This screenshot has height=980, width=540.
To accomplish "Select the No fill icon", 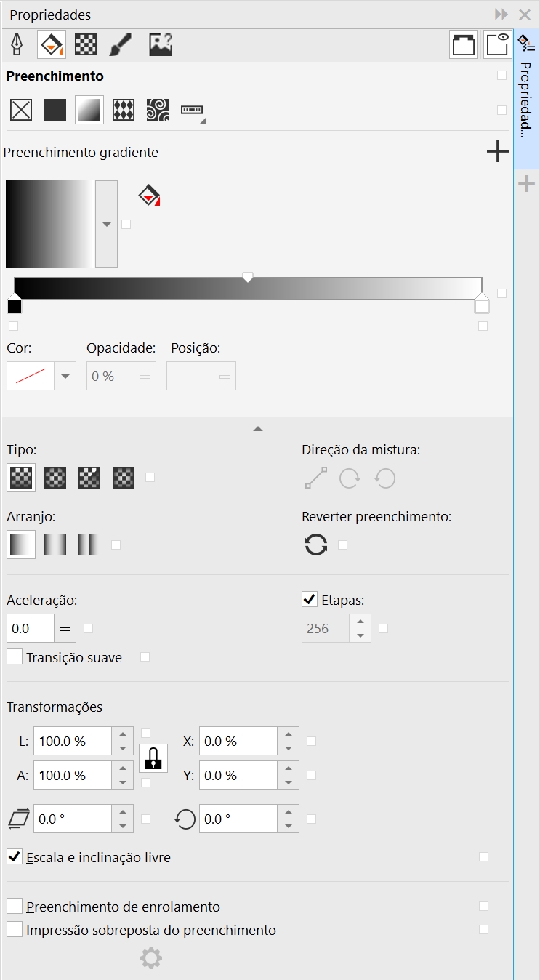I will tap(20, 110).
